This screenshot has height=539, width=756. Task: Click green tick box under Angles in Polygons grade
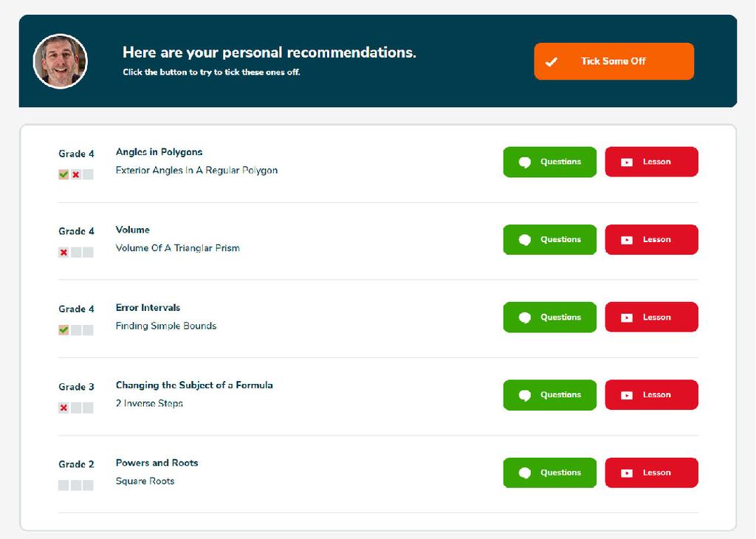coord(63,174)
